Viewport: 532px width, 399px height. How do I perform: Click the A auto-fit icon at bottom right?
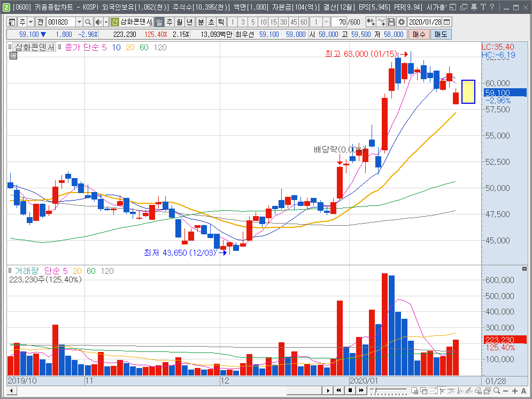coord(523,390)
